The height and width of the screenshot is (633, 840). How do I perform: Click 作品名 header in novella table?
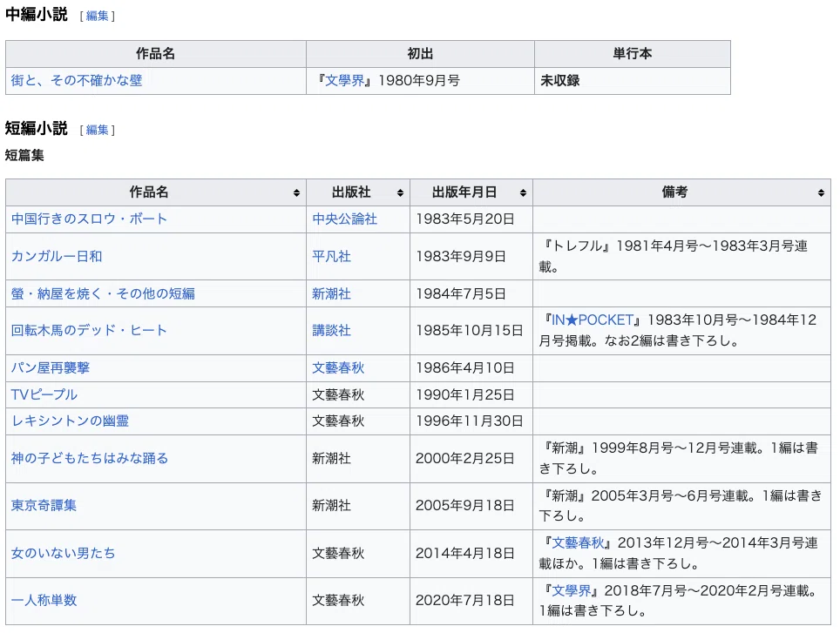[155, 54]
